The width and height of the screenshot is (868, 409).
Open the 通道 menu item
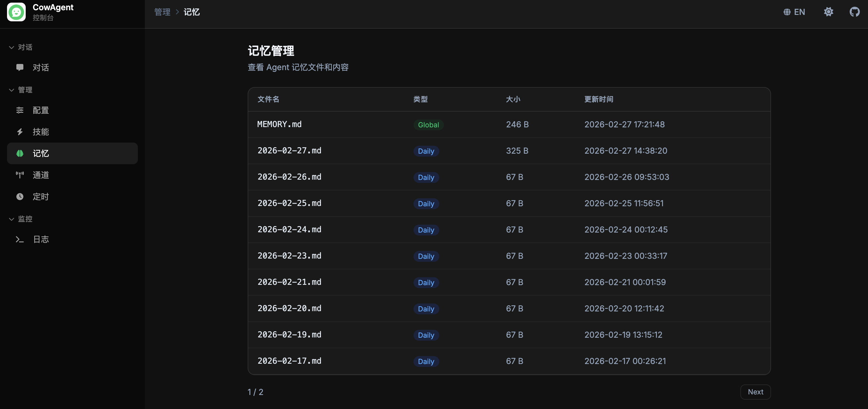(41, 175)
